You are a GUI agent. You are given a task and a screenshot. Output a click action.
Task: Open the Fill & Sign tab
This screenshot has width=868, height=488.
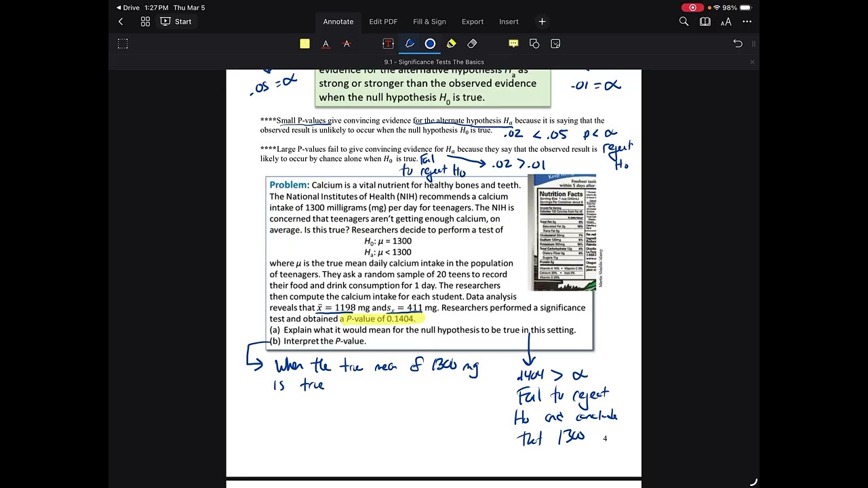pyautogui.click(x=429, y=22)
